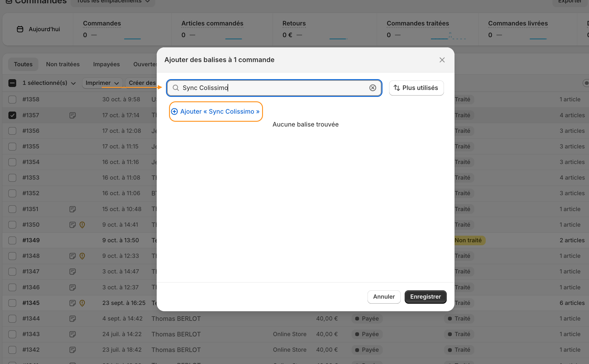Open the Imprimer dropdown menu

(102, 83)
